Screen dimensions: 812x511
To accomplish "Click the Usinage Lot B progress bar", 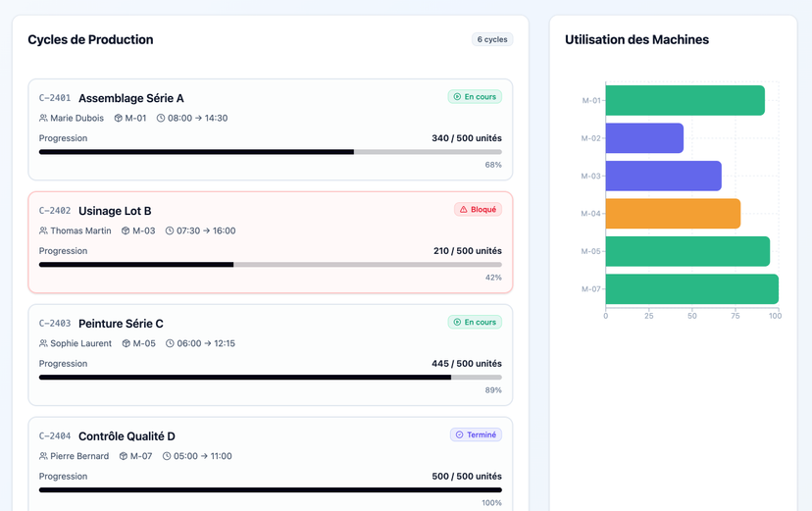I will (x=270, y=265).
